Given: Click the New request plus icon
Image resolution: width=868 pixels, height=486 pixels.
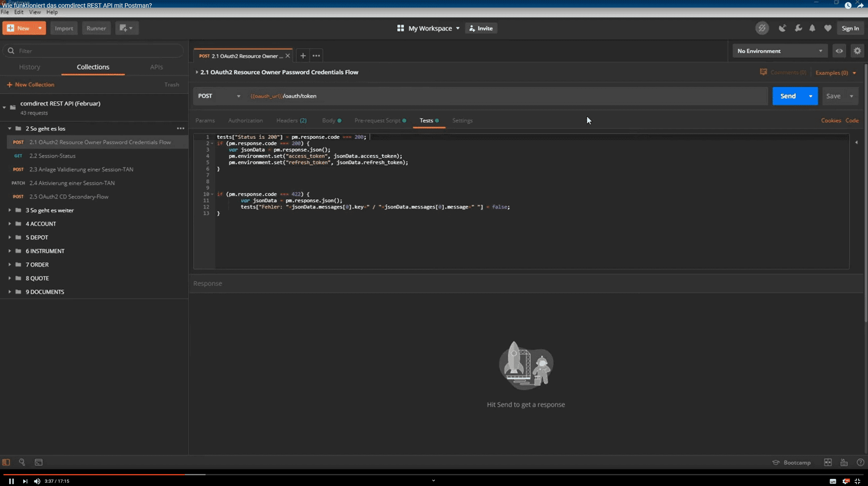Looking at the screenshot, I should tap(10, 28).
